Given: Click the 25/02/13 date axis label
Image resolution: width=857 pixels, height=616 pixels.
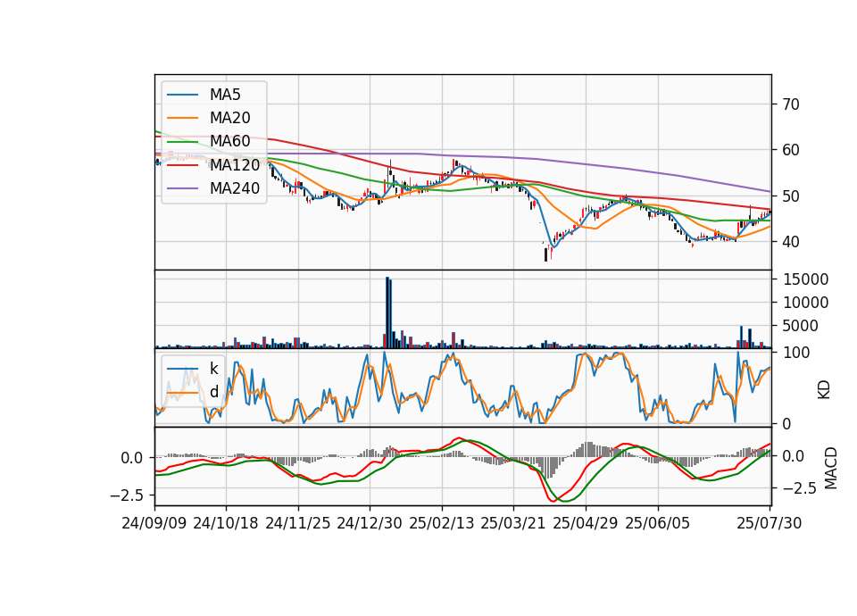Looking at the screenshot, I should (442, 523).
